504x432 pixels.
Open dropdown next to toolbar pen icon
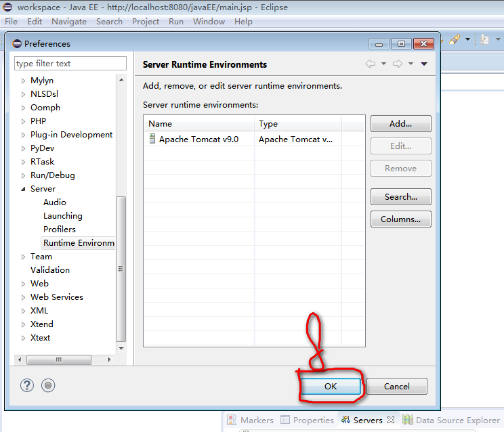coord(467,39)
